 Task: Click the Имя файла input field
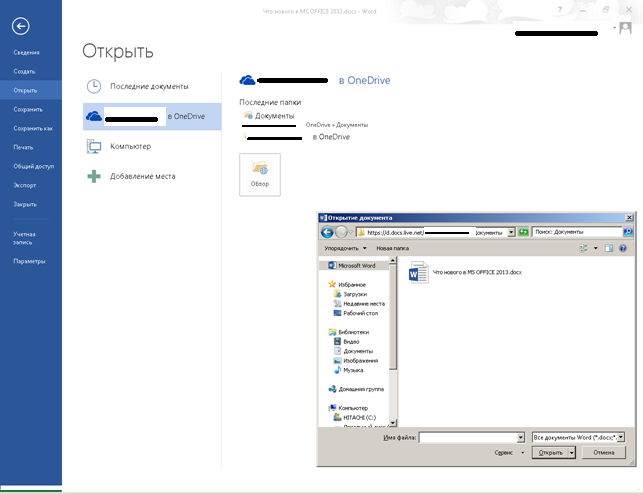[x=468, y=438]
